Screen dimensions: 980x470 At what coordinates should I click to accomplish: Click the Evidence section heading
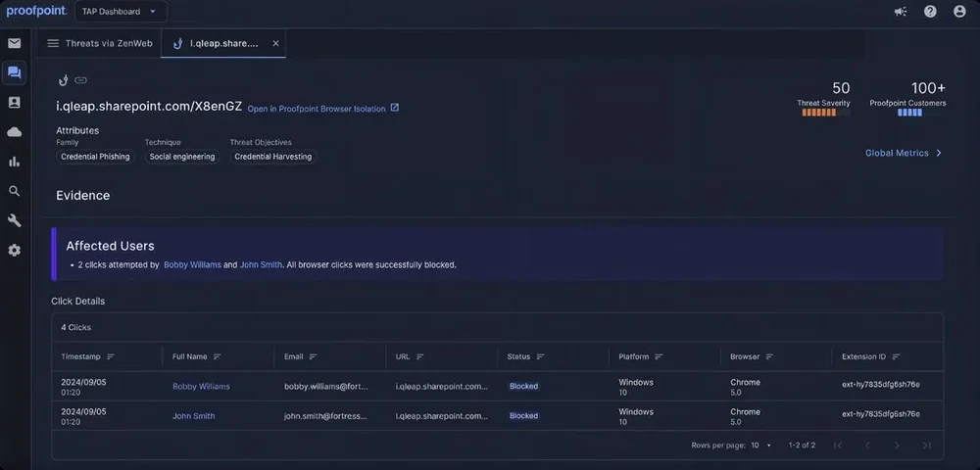coord(83,196)
